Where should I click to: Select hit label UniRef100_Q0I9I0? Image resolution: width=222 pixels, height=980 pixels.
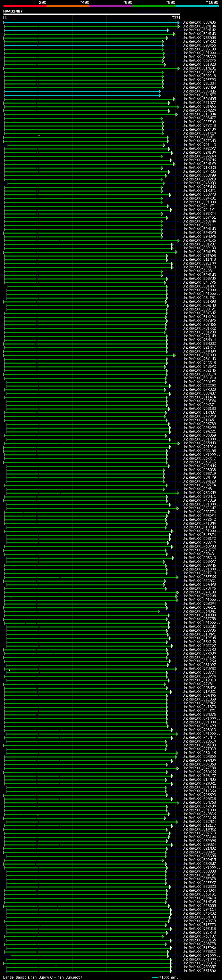point(199,447)
